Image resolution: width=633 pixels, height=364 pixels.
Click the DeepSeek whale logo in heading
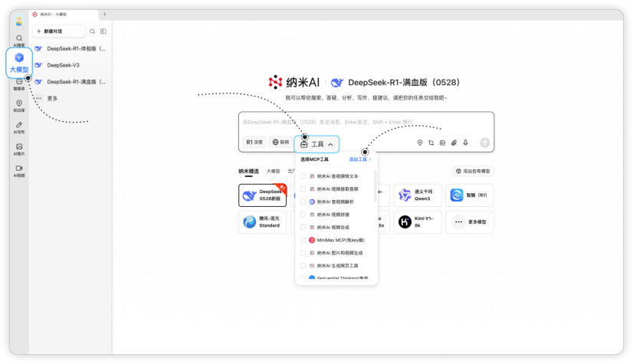pos(337,83)
